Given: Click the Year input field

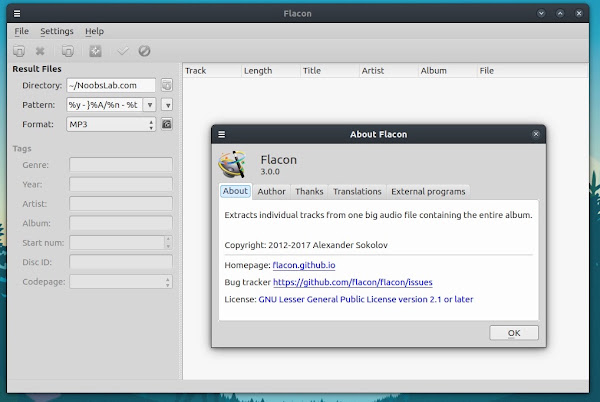Looking at the screenshot, I should tap(121, 184).
